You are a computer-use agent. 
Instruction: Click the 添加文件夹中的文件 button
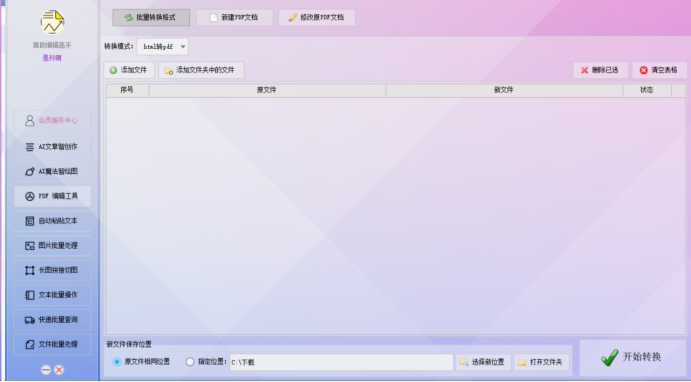pos(201,70)
